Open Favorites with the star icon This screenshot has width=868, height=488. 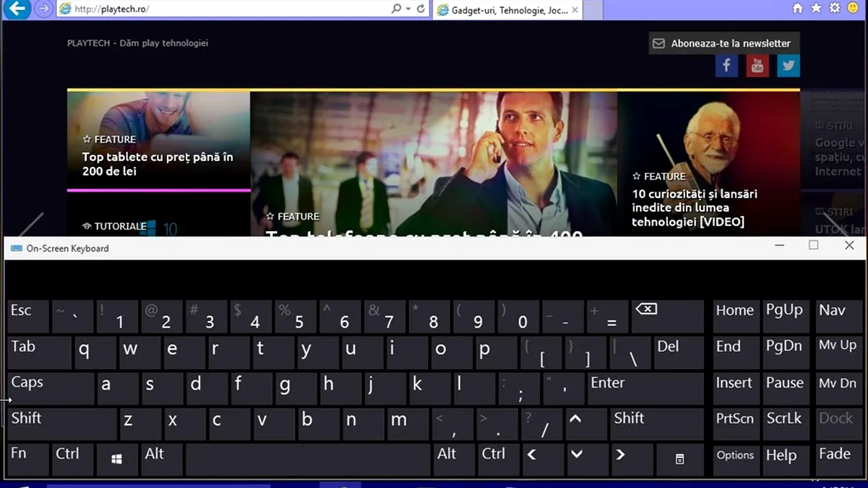815,9
